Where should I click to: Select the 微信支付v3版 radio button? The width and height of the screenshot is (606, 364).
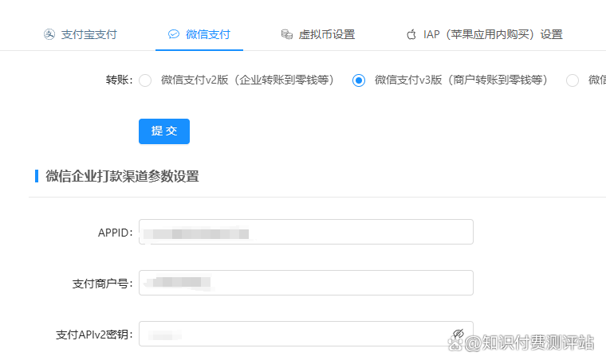(359, 80)
